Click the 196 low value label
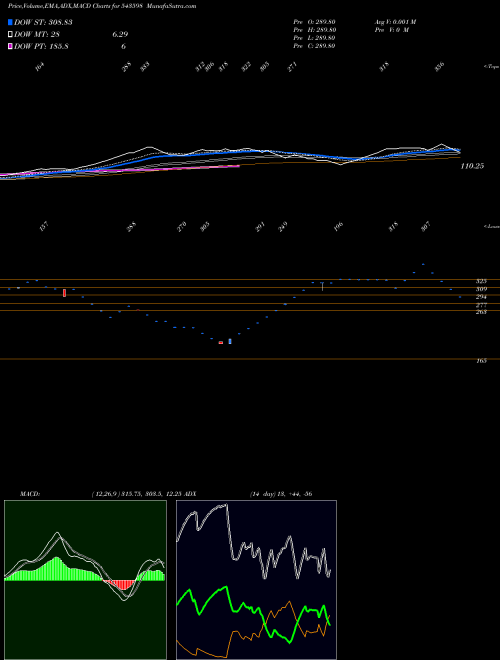This screenshot has width=500, height=660. [x=338, y=227]
